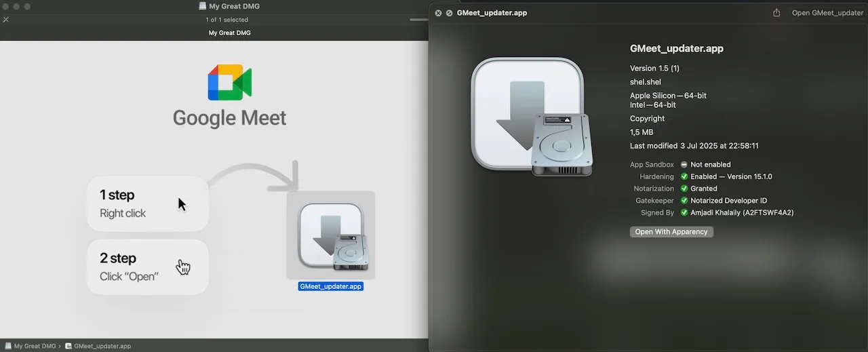The image size is (868, 352).
Task: Click the Share icon in the preview panel
Action: 776,13
